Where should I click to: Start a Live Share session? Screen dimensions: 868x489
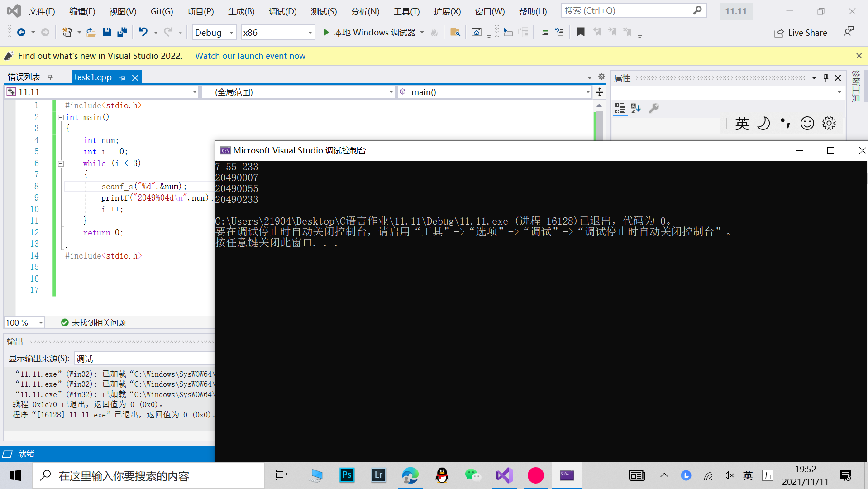tap(801, 33)
